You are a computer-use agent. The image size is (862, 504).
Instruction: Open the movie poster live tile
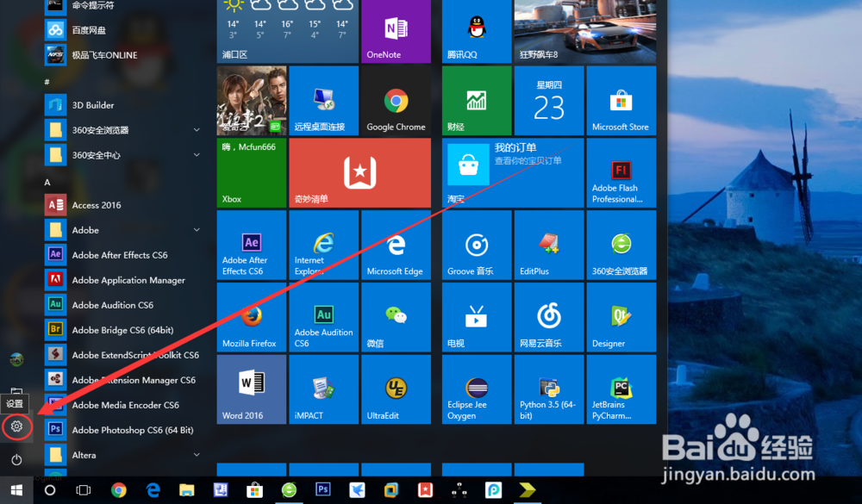click(252, 101)
